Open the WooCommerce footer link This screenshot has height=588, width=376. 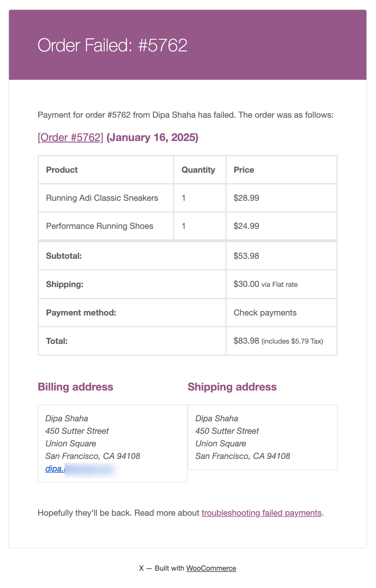211,568
